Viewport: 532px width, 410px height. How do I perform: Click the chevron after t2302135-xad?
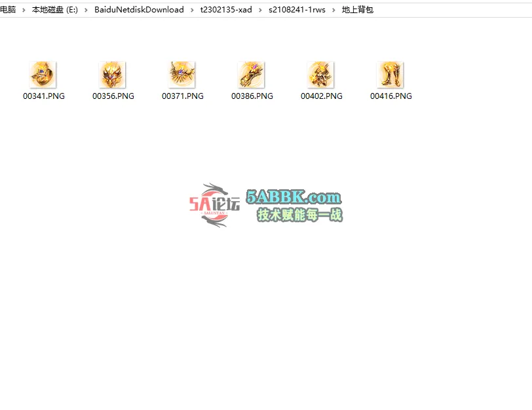point(259,10)
